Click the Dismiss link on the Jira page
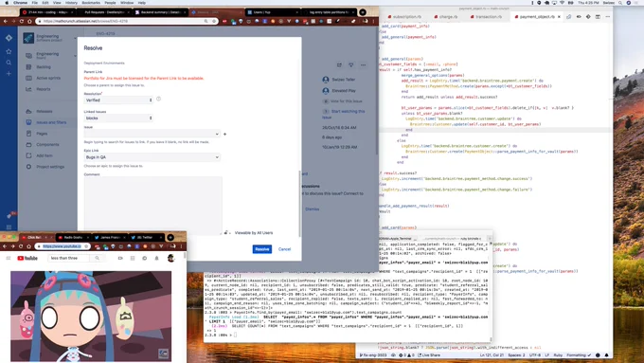Image resolution: width=644 pixels, height=363 pixels. click(313, 209)
